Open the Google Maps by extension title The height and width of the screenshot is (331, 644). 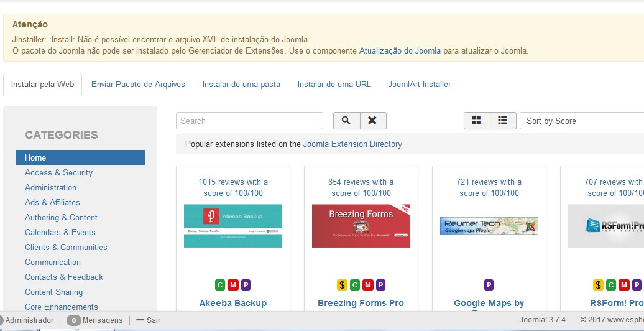pyautogui.click(x=489, y=304)
